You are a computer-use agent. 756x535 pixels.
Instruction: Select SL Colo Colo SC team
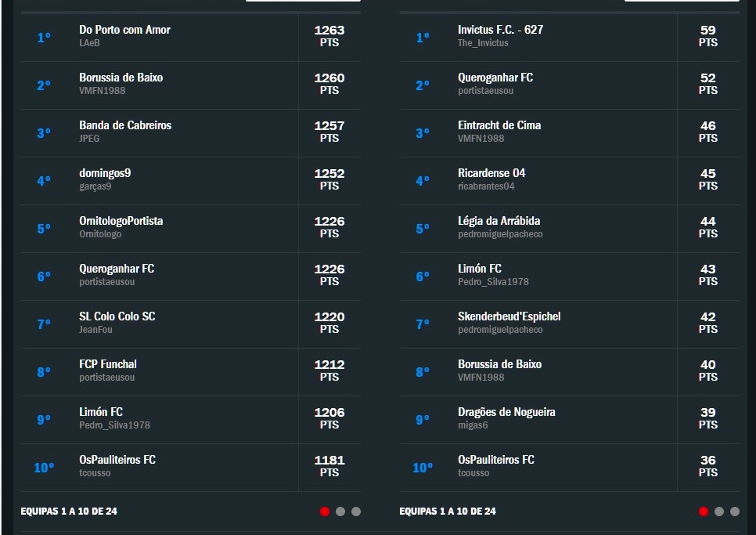pyautogui.click(x=117, y=316)
